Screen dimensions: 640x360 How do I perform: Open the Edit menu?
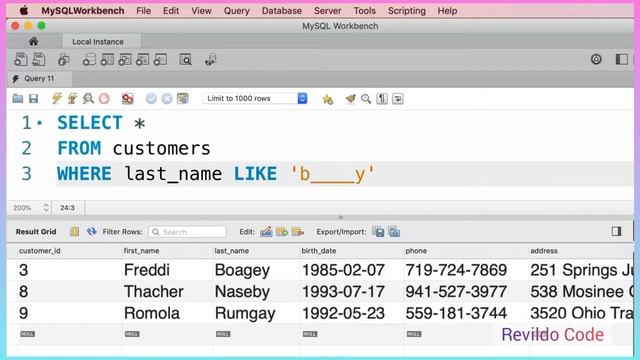pyautogui.click(x=171, y=11)
